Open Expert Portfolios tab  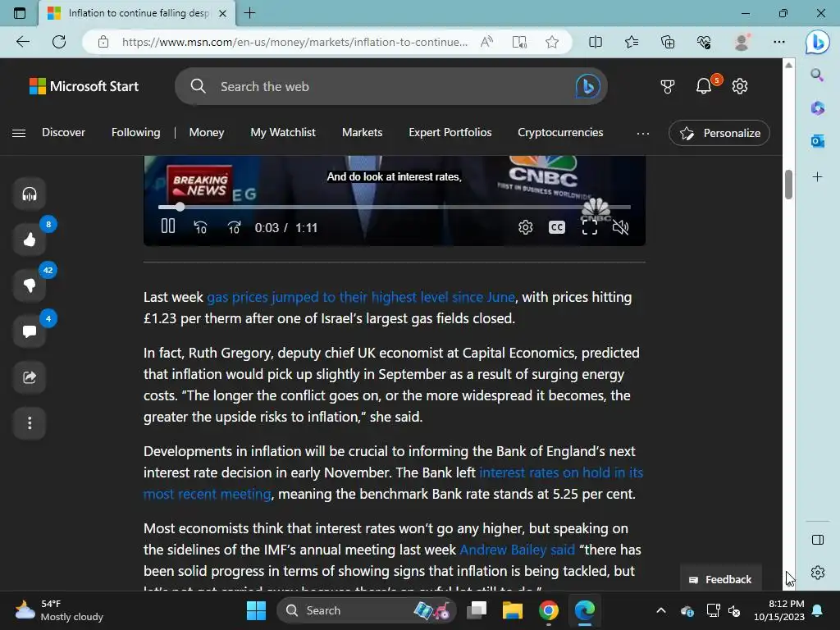[450, 132]
